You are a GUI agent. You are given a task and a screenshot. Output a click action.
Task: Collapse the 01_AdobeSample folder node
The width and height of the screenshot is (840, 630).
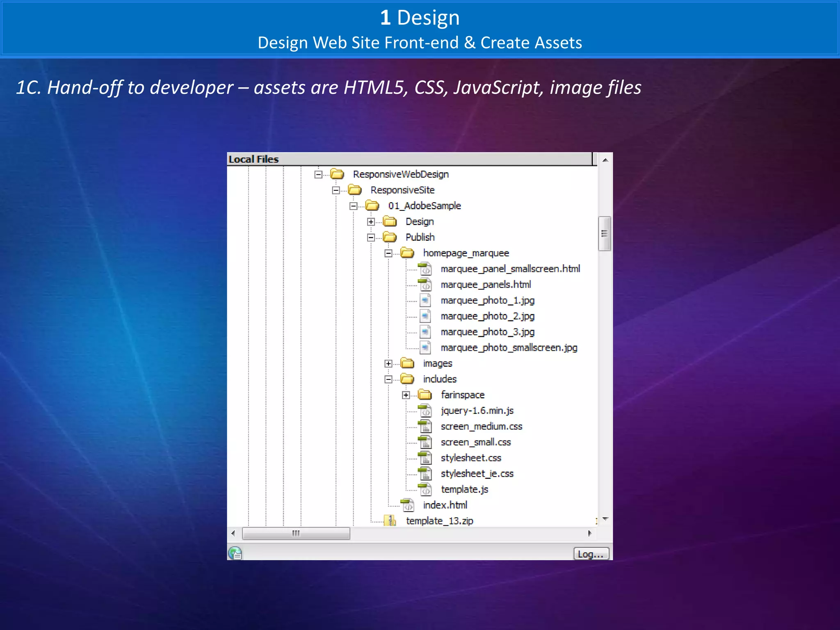pos(354,206)
